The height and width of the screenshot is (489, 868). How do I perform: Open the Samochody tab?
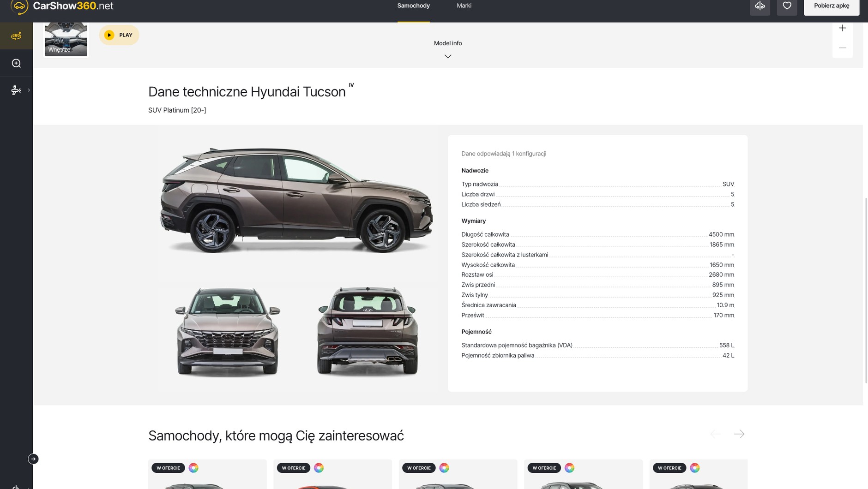[413, 6]
